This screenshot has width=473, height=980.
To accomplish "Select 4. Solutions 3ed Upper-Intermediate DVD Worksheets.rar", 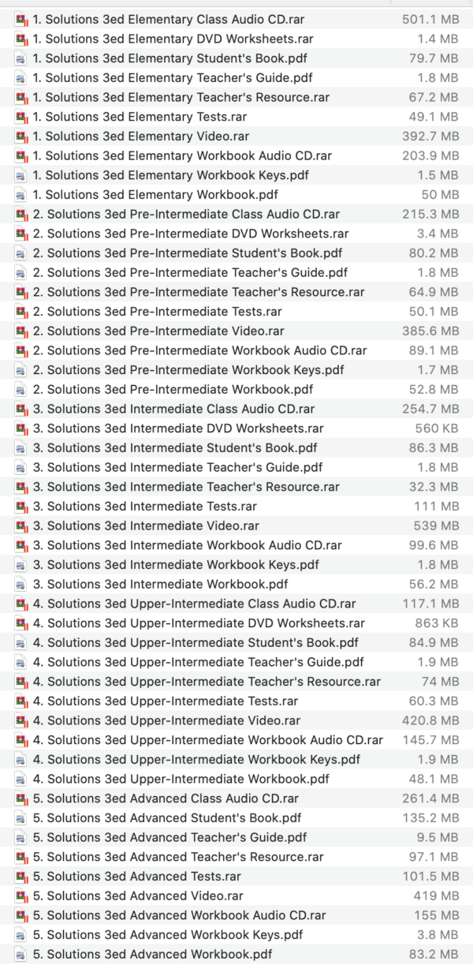I will 199,623.
